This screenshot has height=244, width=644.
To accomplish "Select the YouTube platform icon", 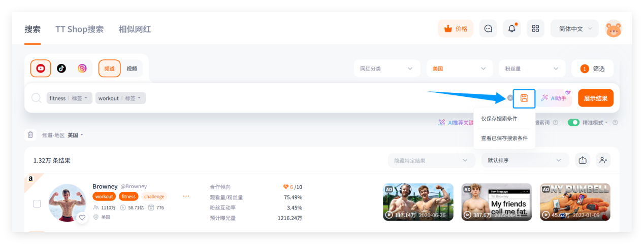I will coord(41,68).
